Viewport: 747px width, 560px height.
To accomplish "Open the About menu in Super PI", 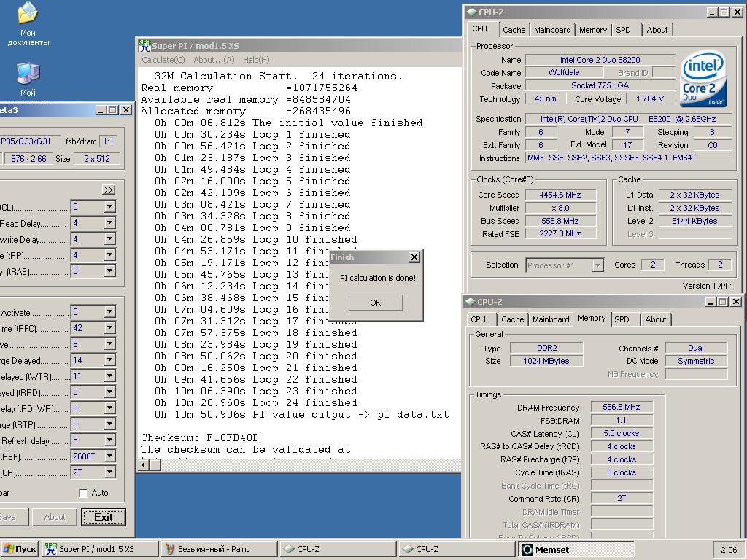I will [214, 60].
